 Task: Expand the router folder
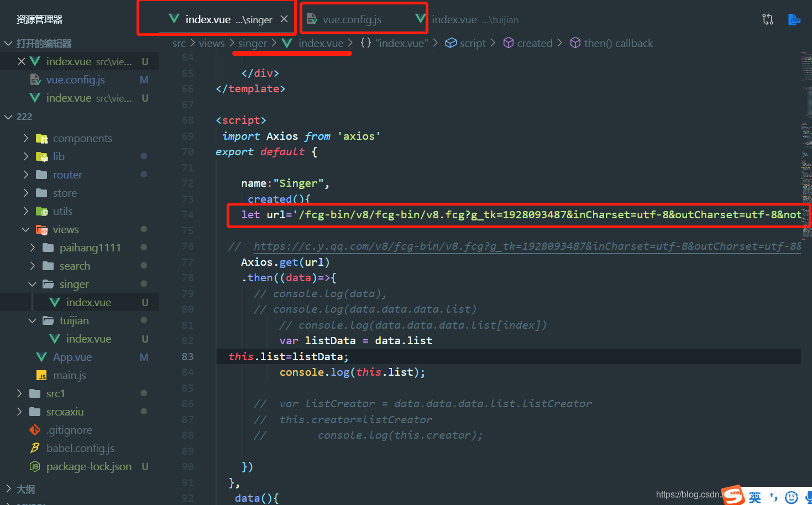[x=26, y=175]
